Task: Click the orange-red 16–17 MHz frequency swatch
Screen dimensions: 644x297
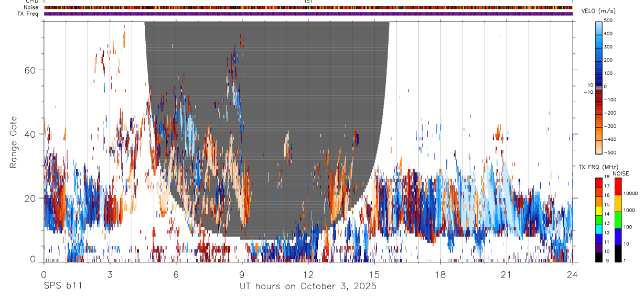Action: coord(599,192)
